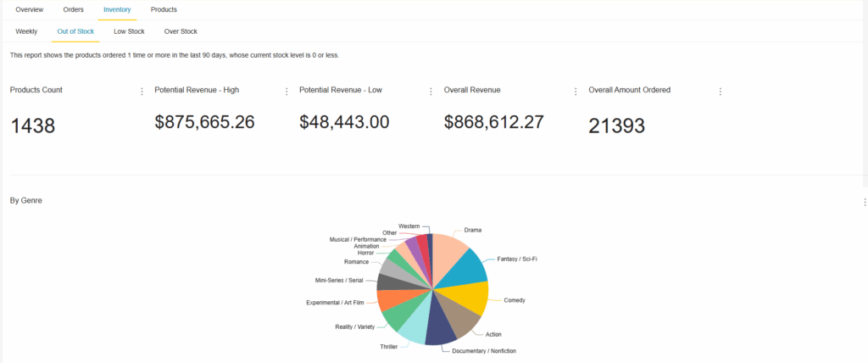Show the Over Stock report

click(x=181, y=31)
